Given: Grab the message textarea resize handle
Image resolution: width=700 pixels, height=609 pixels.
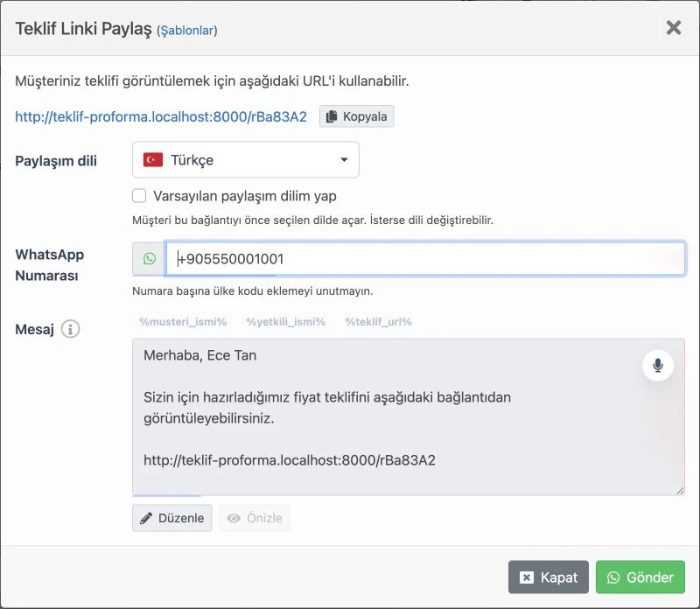Looking at the screenshot, I should click(x=680, y=491).
